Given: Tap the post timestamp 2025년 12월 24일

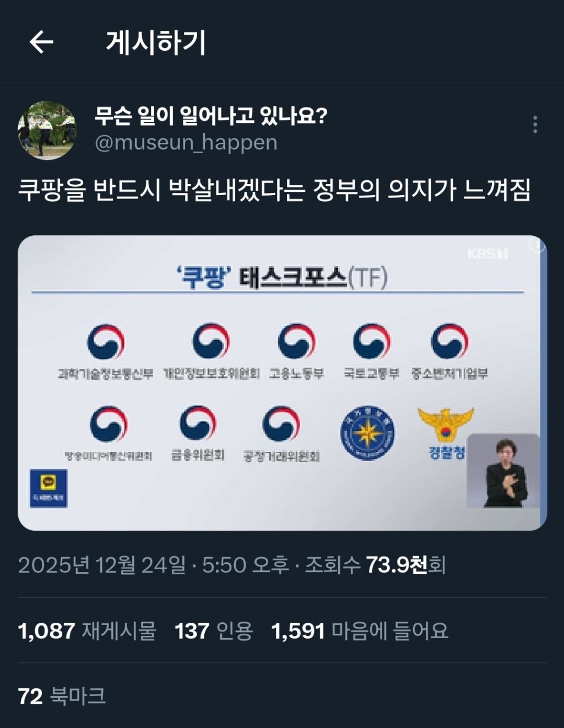Looking at the screenshot, I should coord(102,565).
